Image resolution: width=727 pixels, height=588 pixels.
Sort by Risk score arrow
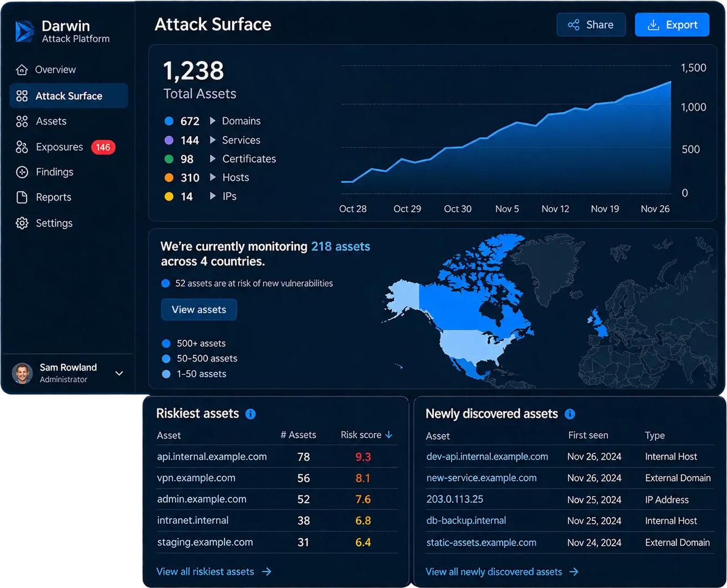[389, 435]
